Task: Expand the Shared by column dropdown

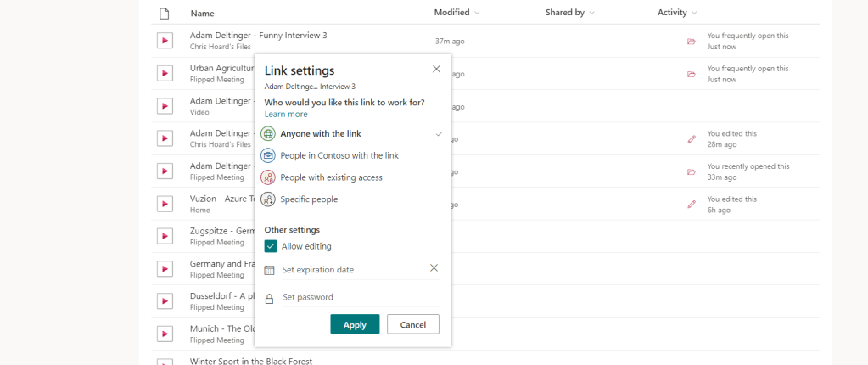Action: (570, 13)
